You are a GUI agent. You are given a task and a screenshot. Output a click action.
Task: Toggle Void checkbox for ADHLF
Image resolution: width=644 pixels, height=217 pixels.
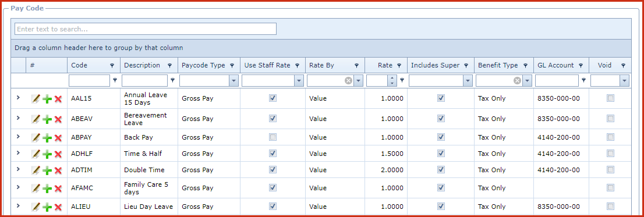tap(611, 153)
